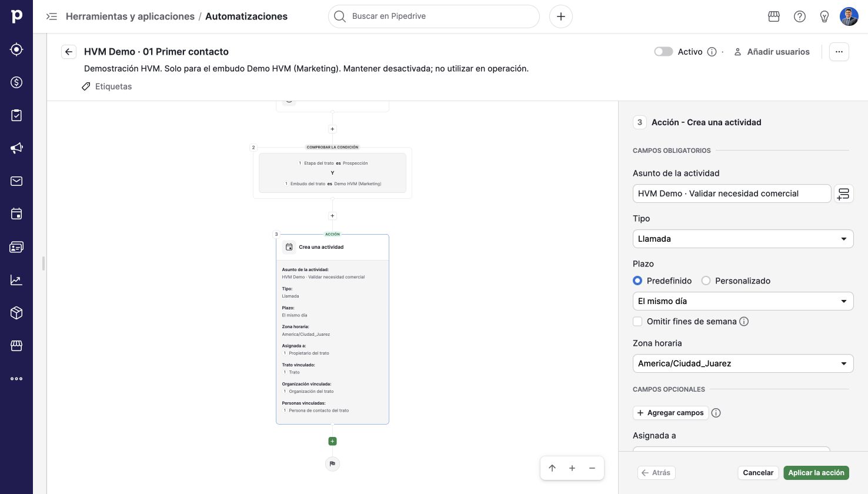868x494 pixels.
Task: Select the Crea una actividad action card
Action: tap(332, 329)
